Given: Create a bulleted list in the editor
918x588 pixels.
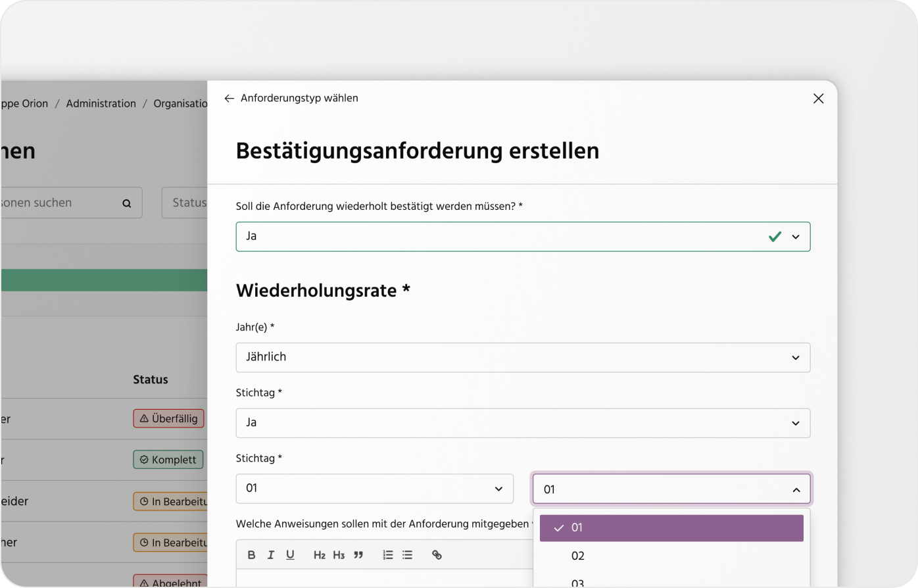Looking at the screenshot, I should click(407, 554).
